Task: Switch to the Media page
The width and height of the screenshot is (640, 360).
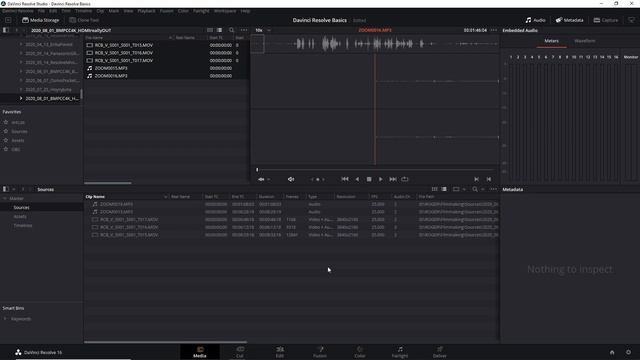Action: [200, 352]
